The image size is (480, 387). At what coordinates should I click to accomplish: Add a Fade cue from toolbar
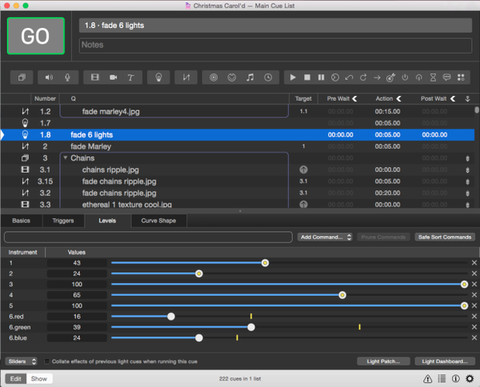click(x=186, y=78)
